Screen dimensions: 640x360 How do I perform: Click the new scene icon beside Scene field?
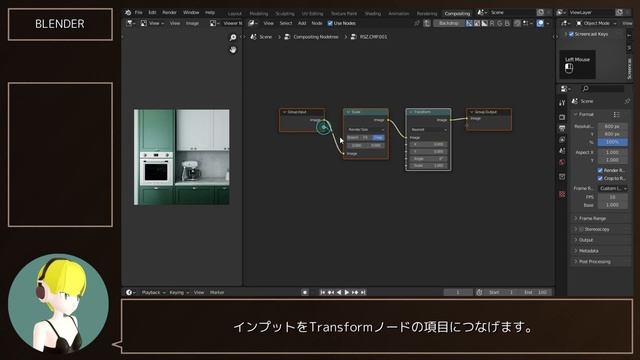540,13
